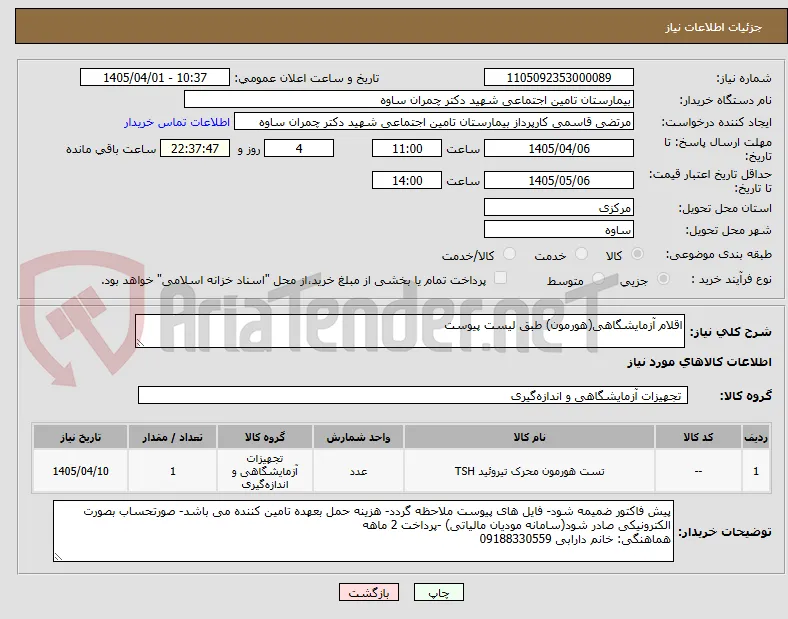Click the resize grip of description textarea

pos(140,343)
